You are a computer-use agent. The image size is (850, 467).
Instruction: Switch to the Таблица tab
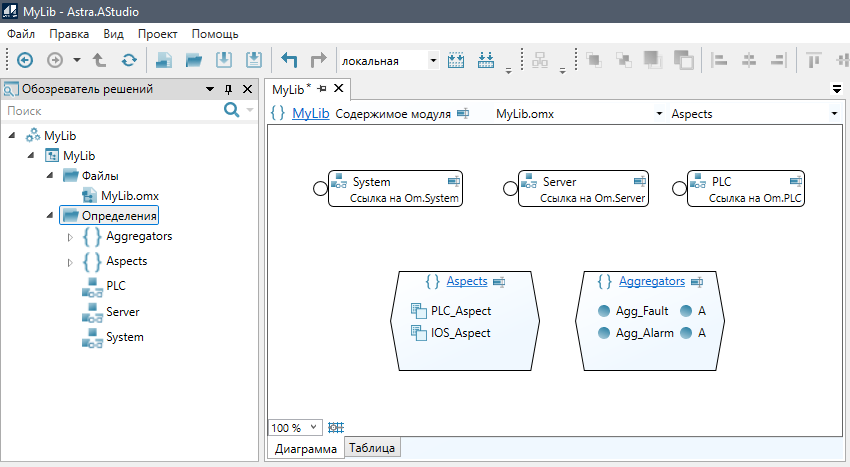point(372,448)
